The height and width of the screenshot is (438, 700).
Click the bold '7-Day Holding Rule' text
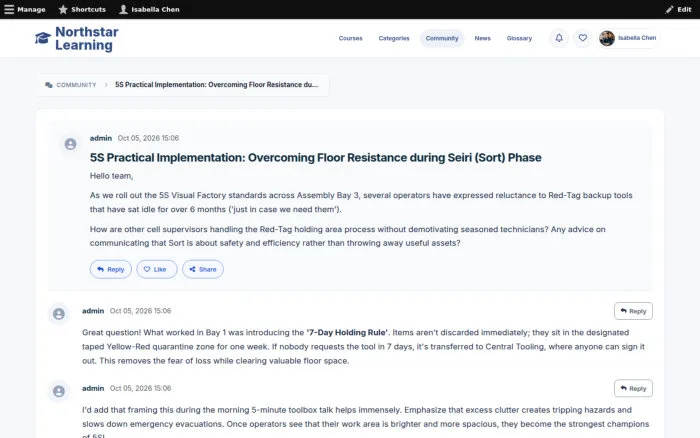(347, 333)
